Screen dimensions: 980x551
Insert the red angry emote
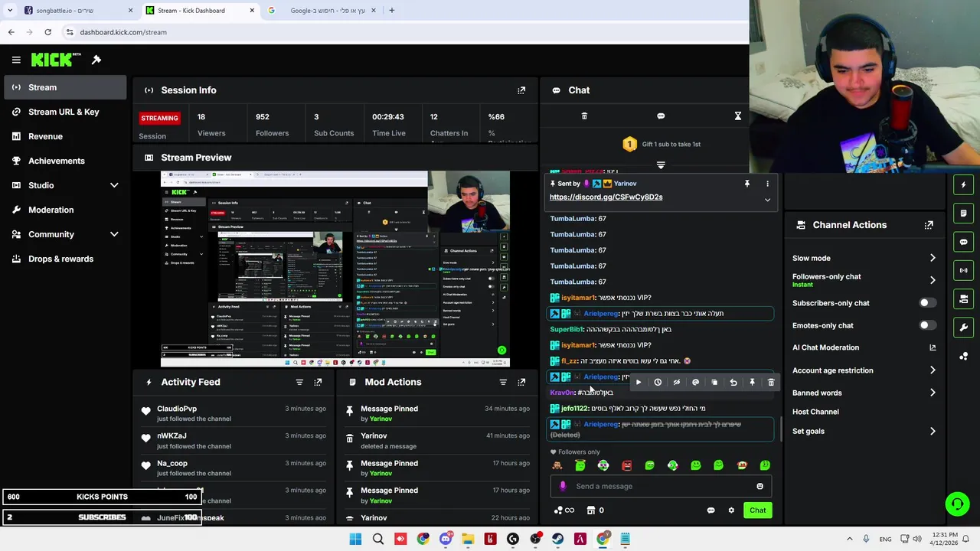pos(626,465)
